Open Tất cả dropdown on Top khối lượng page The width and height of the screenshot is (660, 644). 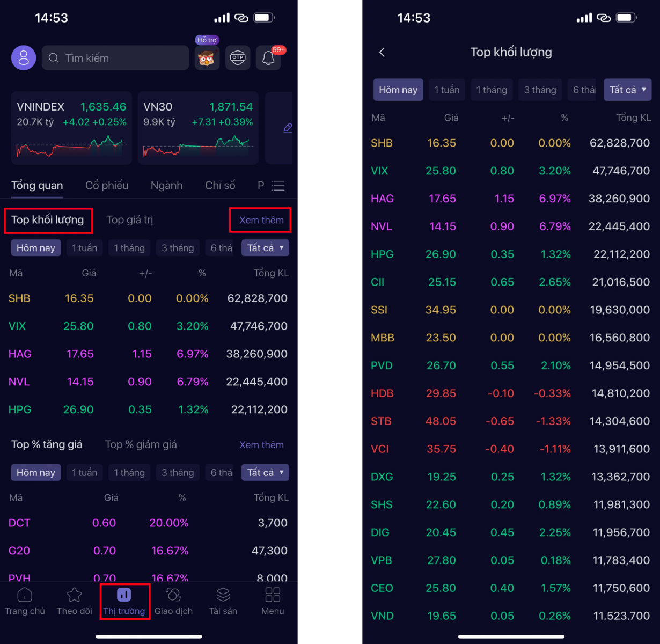[x=628, y=90]
